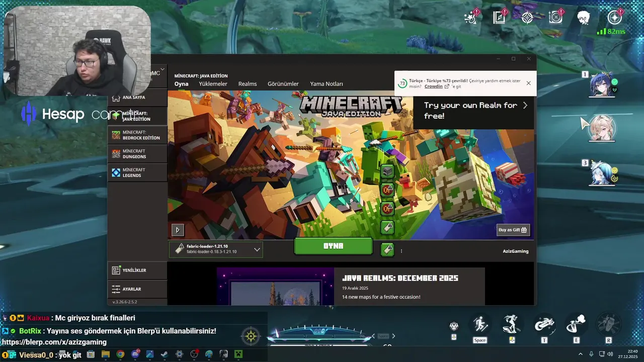Open the game quest book compass icon
This screenshot has width=644, height=362.
[499, 18]
